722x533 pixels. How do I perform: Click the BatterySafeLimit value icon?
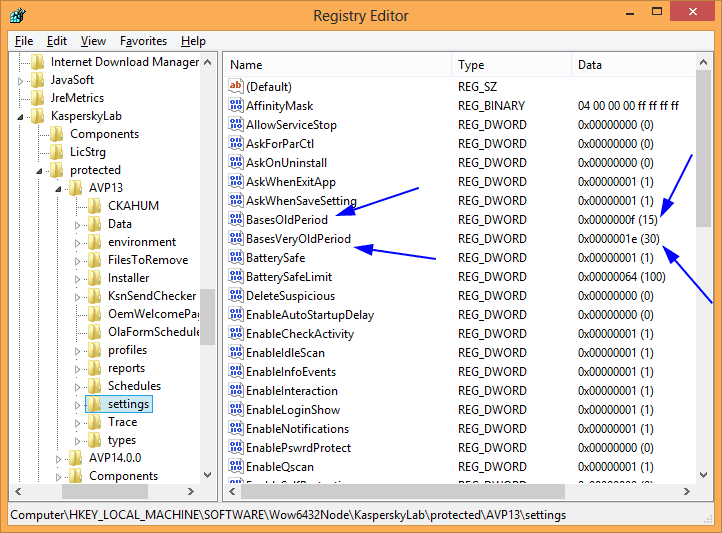point(236,276)
